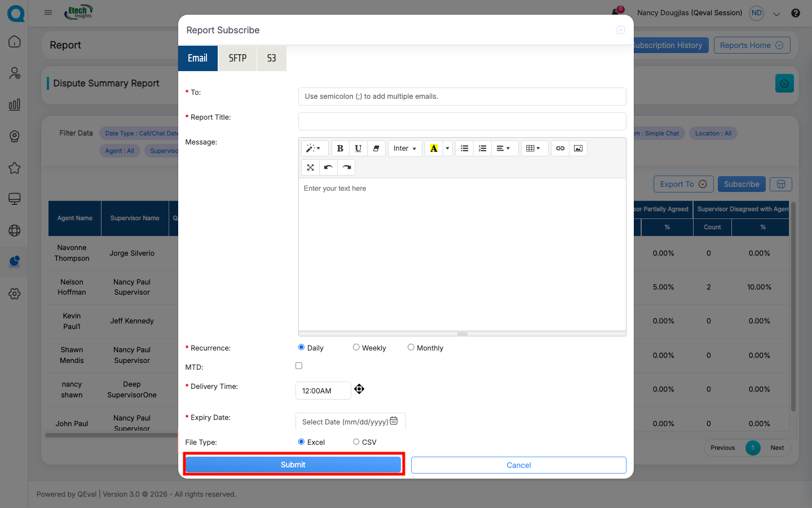
Task: Switch to the SFTP tab
Action: coord(237,58)
